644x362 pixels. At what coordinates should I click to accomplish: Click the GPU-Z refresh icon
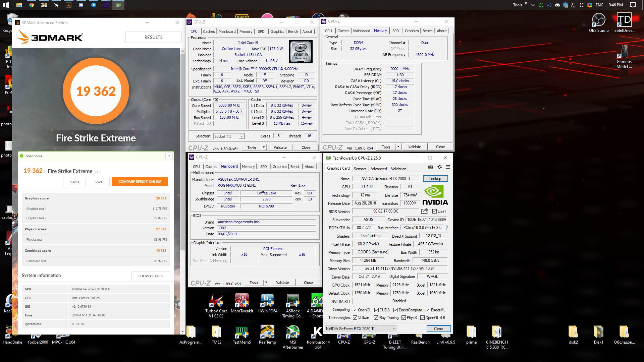pos(439,167)
